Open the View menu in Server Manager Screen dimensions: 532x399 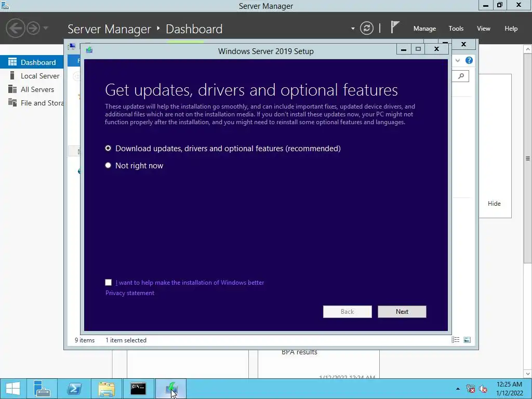[483, 29]
